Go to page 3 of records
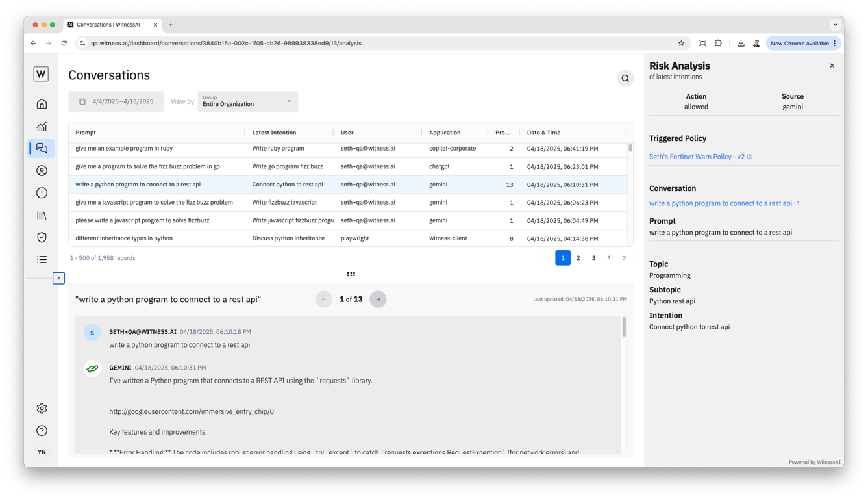 [593, 258]
